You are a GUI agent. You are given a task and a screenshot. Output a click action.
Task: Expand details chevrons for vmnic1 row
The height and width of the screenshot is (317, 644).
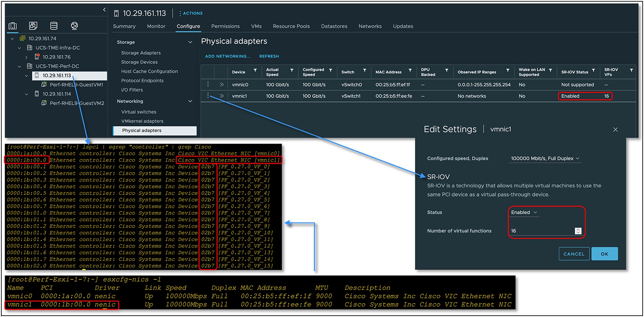point(222,96)
